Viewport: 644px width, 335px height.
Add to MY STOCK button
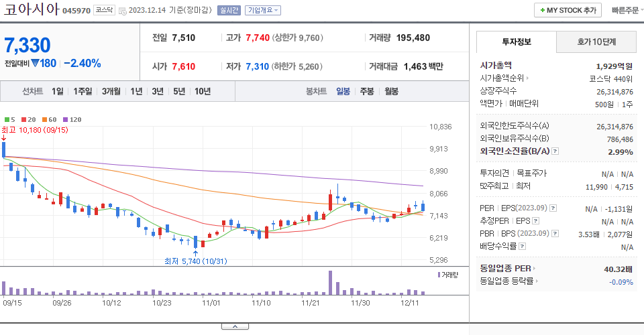(568, 10)
